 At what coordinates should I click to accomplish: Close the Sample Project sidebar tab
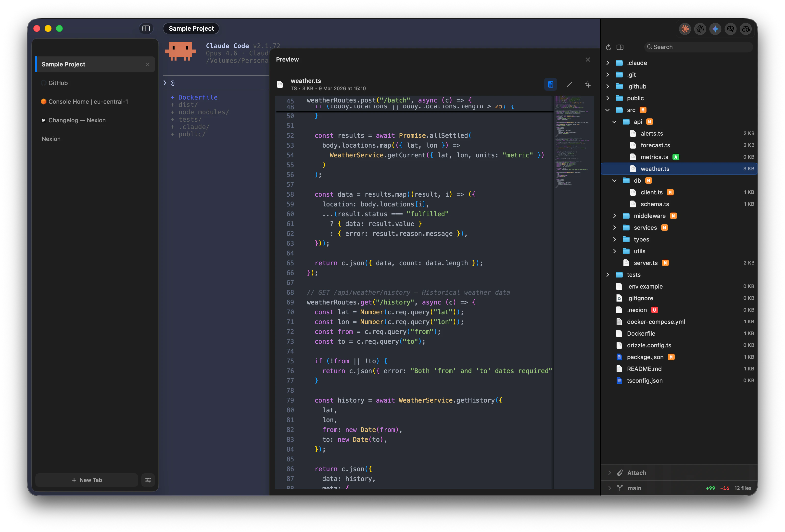pyautogui.click(x=148, y=64)
